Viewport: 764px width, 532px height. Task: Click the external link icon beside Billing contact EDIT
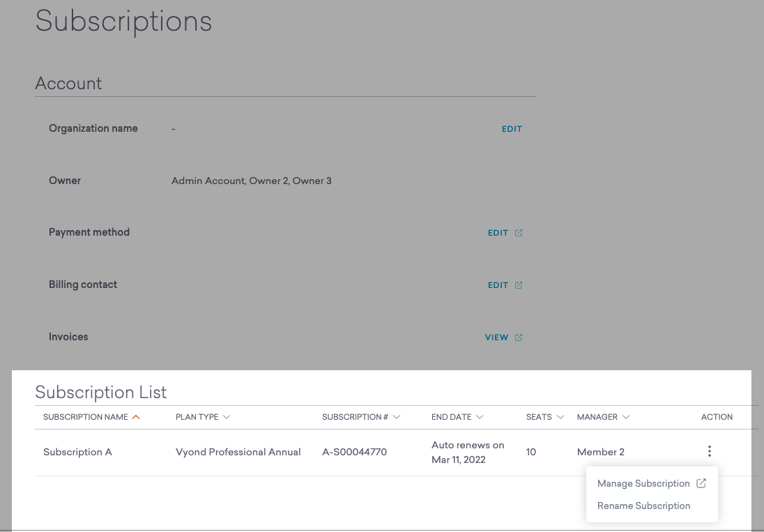517,284
